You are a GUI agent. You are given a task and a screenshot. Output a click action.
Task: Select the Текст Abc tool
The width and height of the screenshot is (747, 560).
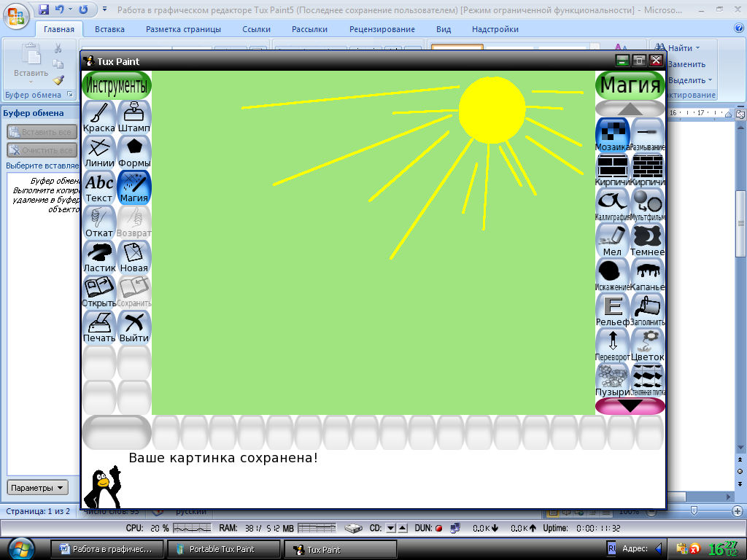[99, 187]
